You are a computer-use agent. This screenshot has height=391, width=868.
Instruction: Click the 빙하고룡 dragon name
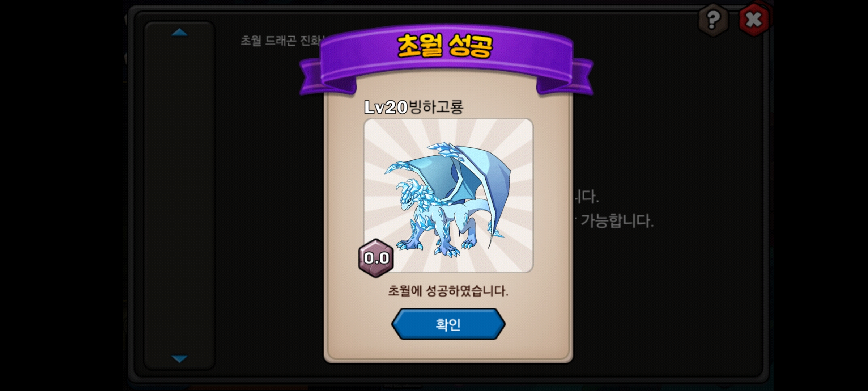[x=436, y=107]
